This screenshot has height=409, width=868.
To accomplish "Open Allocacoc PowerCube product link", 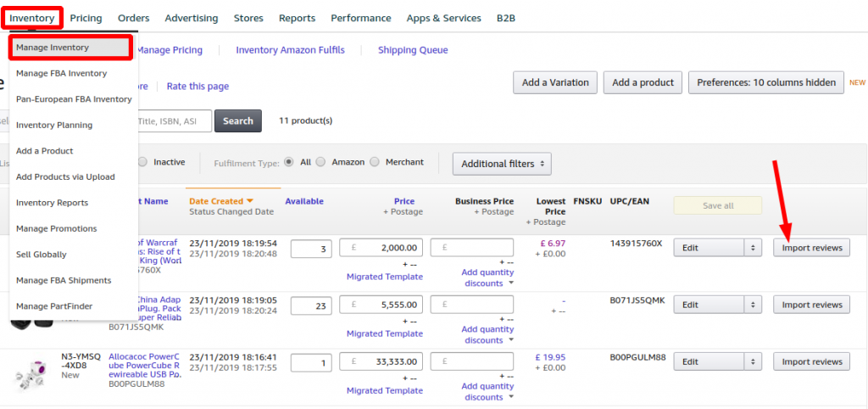I will (144, 365).
